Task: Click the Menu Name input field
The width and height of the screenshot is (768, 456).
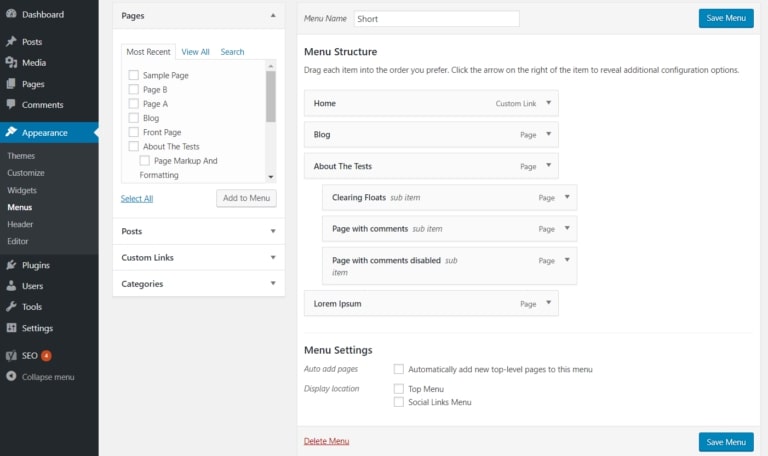Action: [436, 19]
